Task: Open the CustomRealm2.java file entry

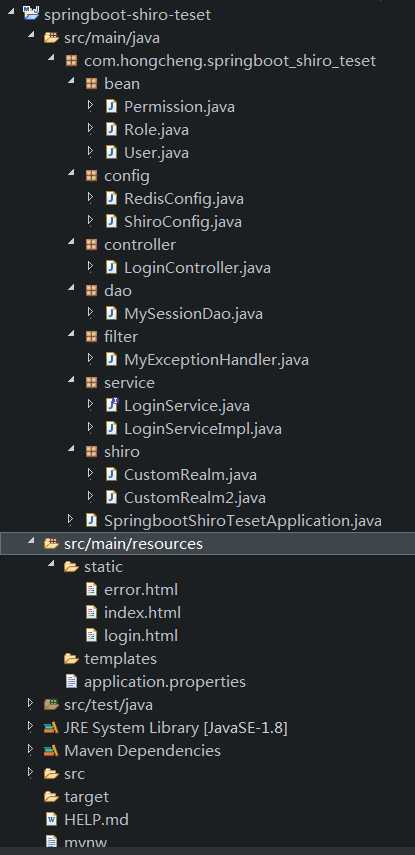Action: coord(195,497)
